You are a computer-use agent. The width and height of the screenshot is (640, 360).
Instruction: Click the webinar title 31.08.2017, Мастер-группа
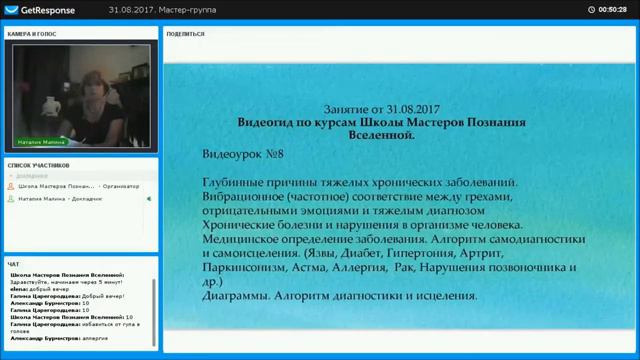(x=162, y=10)
